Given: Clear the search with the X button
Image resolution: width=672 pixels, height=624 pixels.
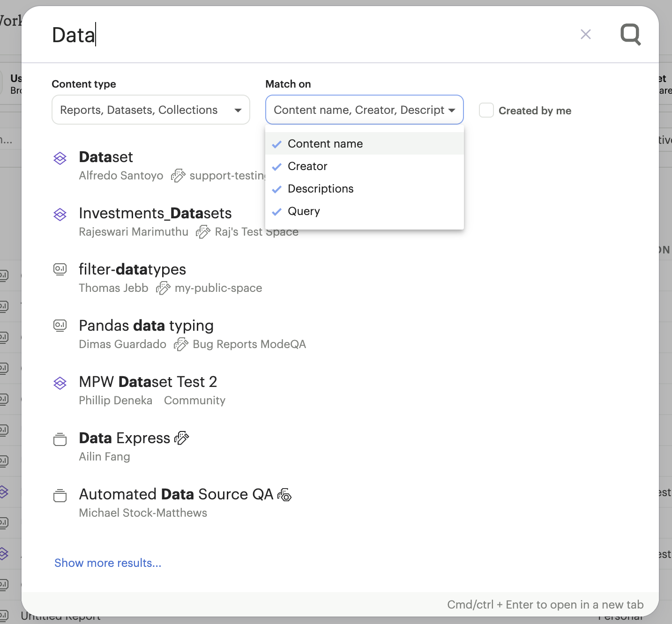Looking at the screenshot, I should coord(586,34).
